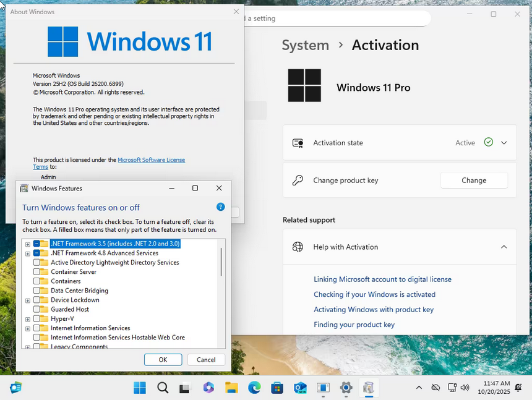The image size is (532, 400).
Task: Expand the Hyper-V tree node
Action: pos(28,319)
